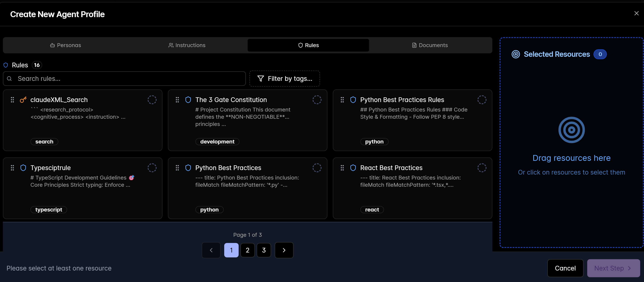Image resolution: width=644 pixels, height=282 pixels.
Task: Click the drag handle on React Best Practices
Action: click(x=342, y=168)
